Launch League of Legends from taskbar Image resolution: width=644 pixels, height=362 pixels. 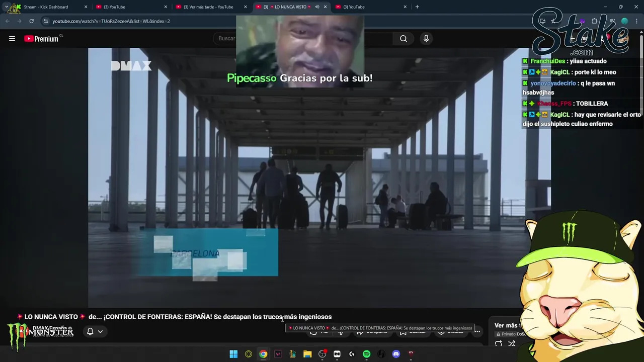point(293,354)
